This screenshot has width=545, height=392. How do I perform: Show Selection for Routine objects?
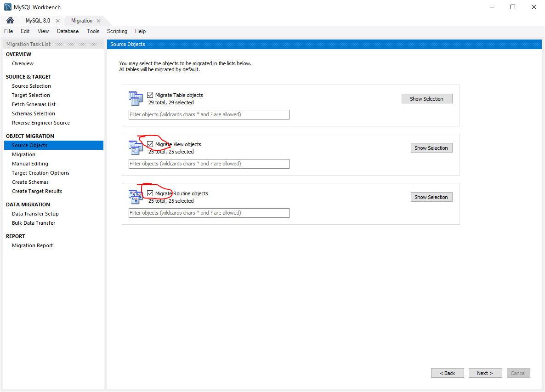coord(431,197)
